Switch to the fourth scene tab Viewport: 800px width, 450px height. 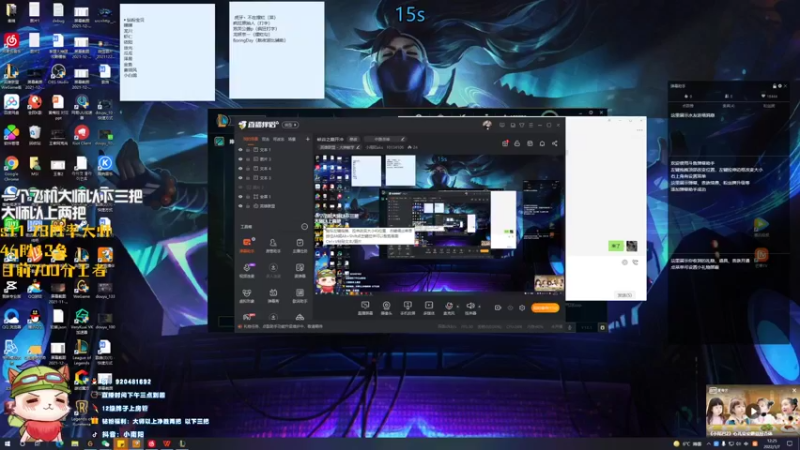[x=292, y=139]
